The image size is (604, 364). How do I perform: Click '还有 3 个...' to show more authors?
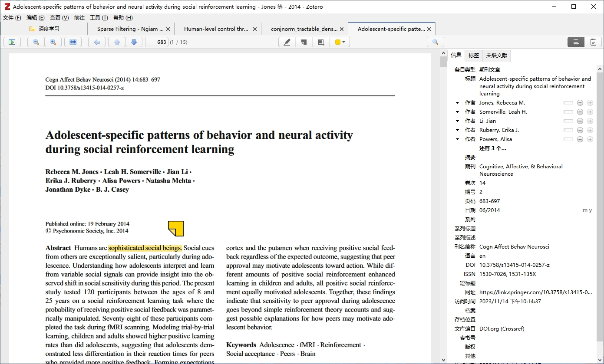492,148
